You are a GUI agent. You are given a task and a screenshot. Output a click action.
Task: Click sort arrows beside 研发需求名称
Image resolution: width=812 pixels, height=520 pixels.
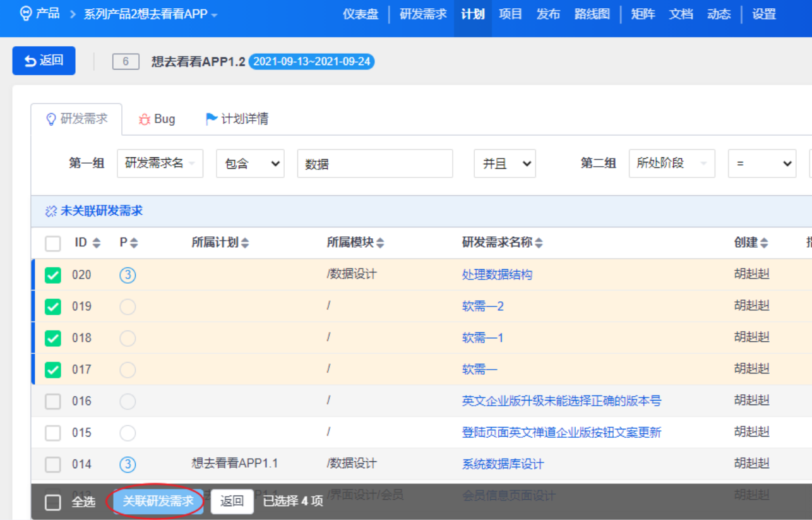click(539, 243)
